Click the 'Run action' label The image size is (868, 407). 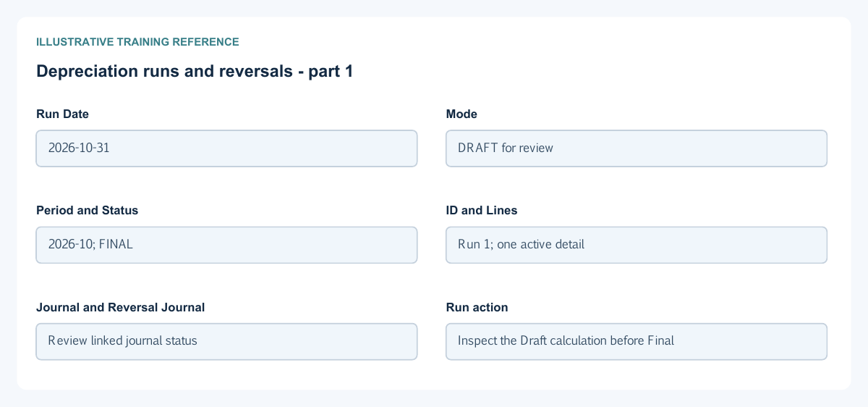[x=477, y=307]
